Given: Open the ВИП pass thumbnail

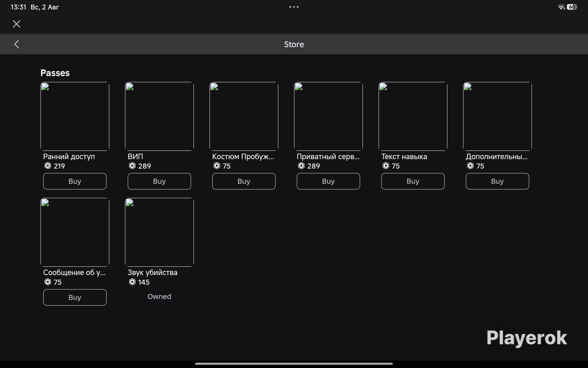Looking at the screenshot, I should tap(159, 116).
